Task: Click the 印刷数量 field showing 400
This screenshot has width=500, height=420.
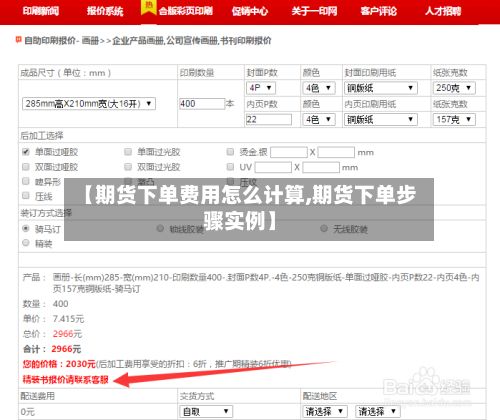Action: [202, 104]
